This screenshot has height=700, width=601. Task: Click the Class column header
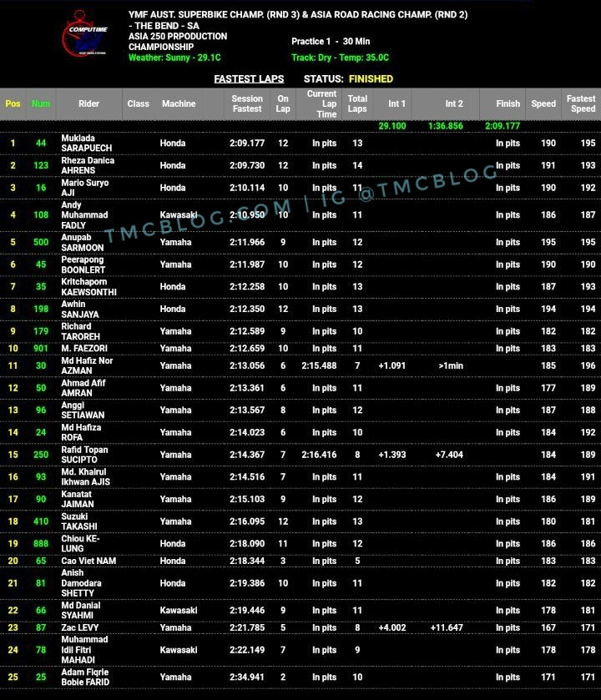[x=138, y=103]
